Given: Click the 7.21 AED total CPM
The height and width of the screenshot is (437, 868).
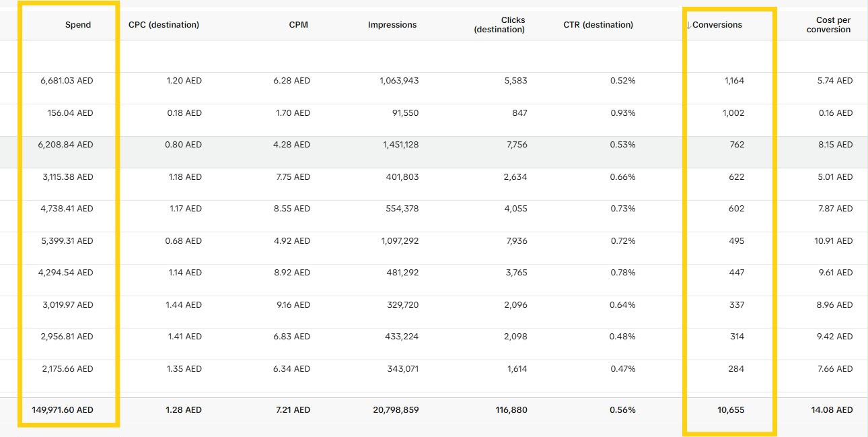Looking at the screenshot, I should [292, 410].
